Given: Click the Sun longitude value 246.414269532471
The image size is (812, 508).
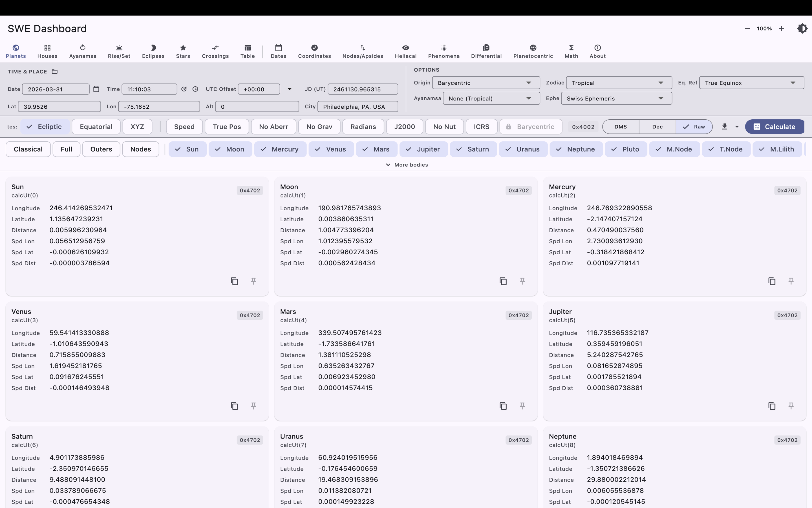Looking at the screenshot, I should 81,208.
